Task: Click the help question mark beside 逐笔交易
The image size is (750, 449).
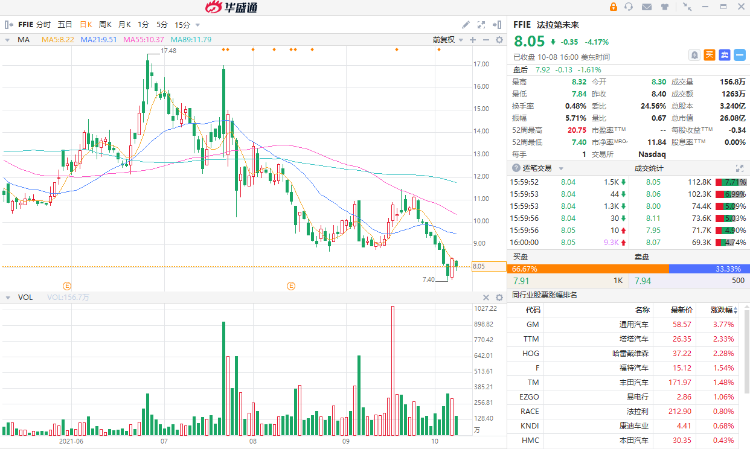Action: click(x=516, y=168)
